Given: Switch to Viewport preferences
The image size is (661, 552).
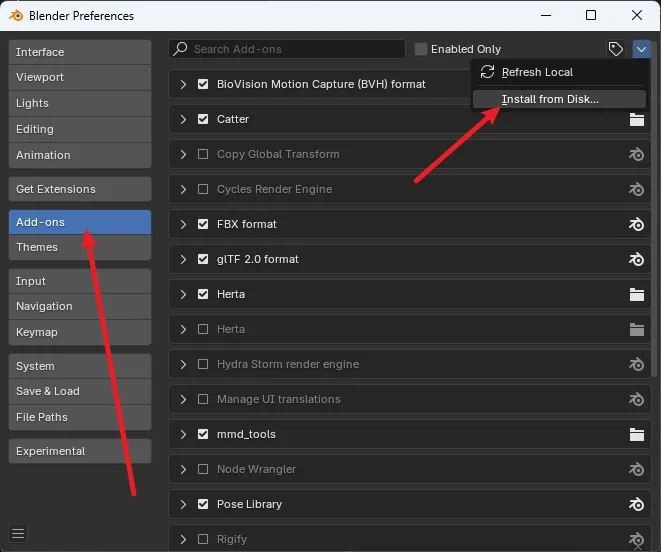Looking at the screenshot, I should (80, 78).
